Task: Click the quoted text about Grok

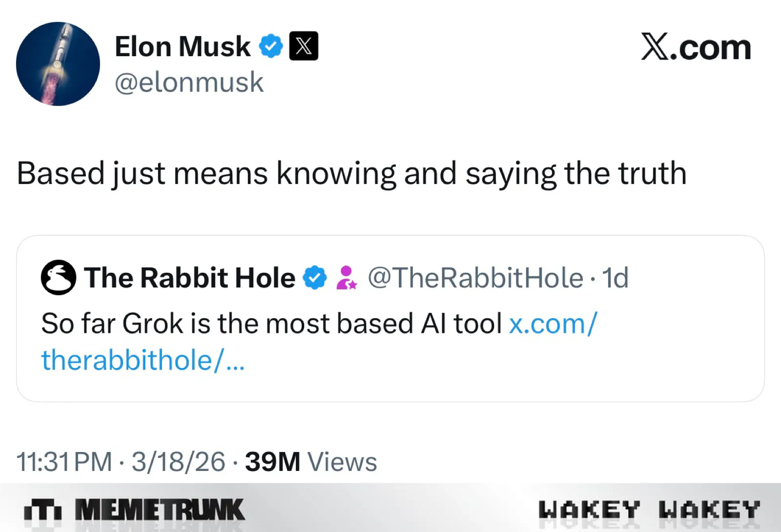Action: pyautogui.click(x=271, y=324)
